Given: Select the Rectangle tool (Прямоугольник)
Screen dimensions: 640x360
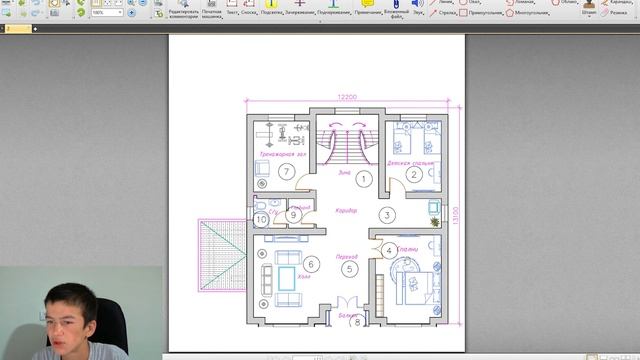Looking at the screenshot, I should click(x=481, y=13).
